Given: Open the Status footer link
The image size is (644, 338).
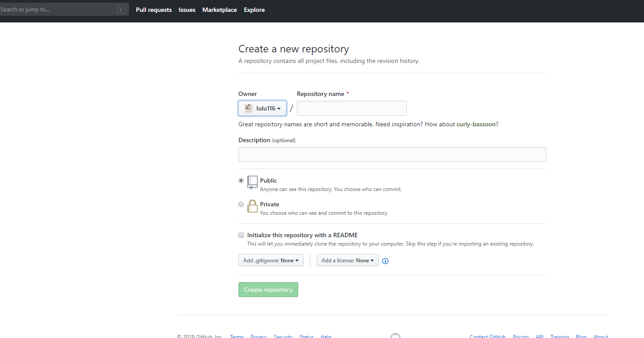Looking at the screenshot, I should [307, 337].
